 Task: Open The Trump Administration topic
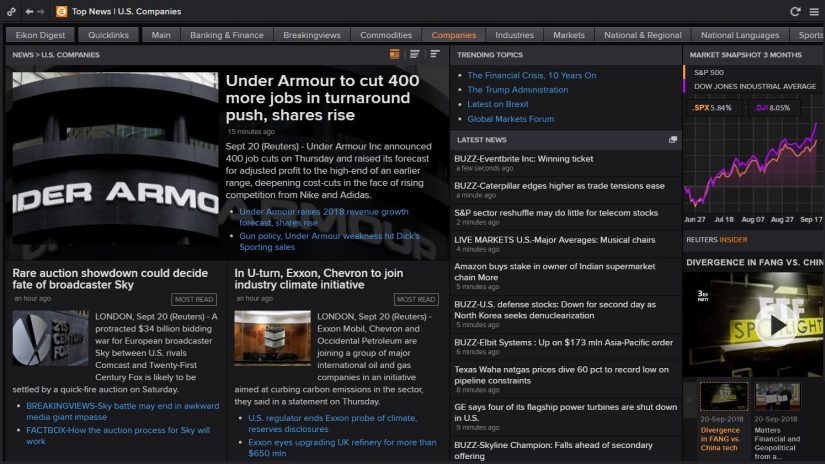coord(518,90)
